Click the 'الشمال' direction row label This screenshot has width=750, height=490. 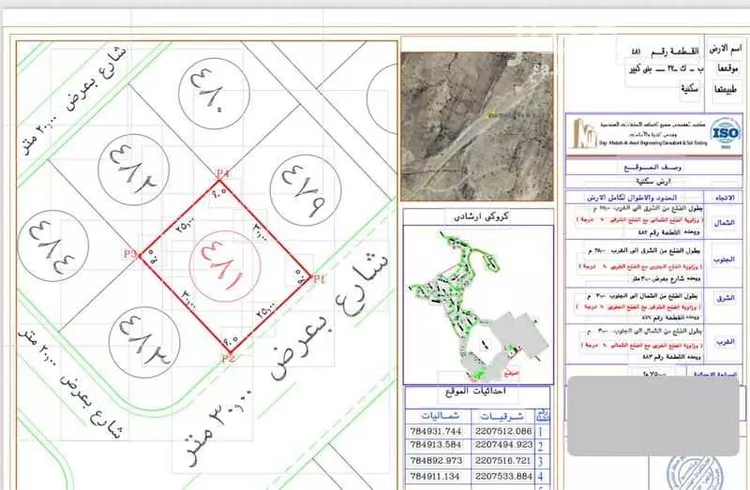tap(723, 223)
